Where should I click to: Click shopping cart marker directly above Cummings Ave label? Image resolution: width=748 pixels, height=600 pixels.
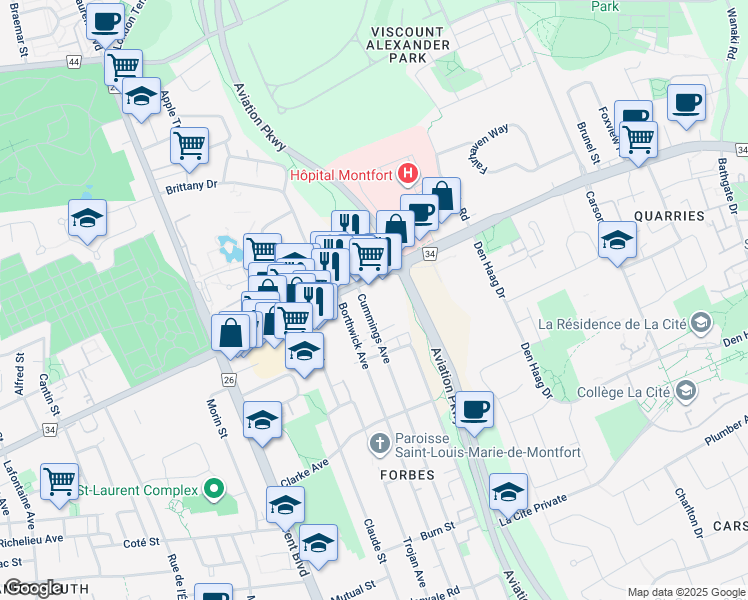(368, 258)
